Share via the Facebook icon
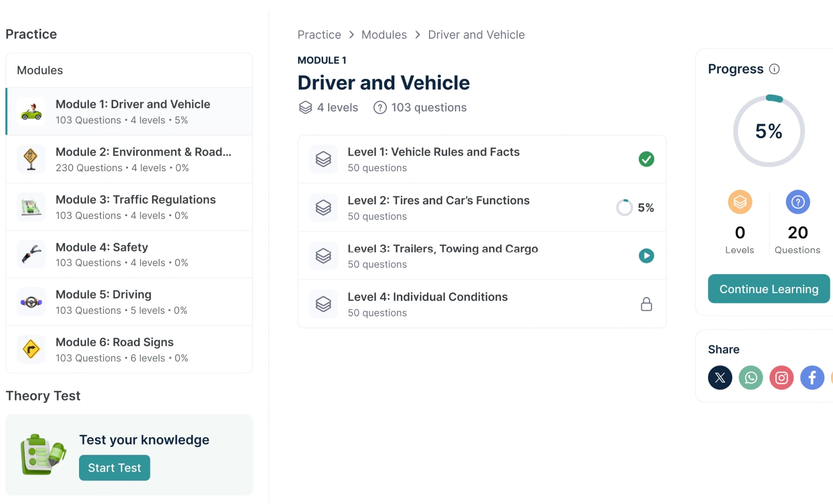 812,378
